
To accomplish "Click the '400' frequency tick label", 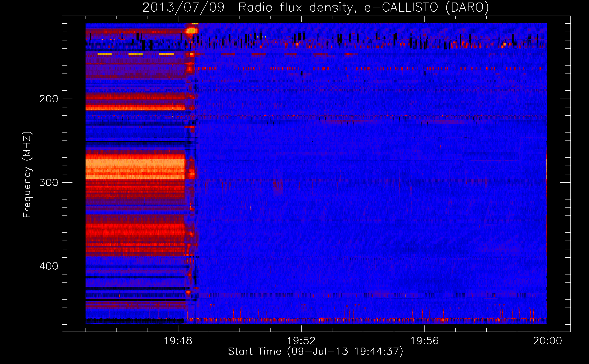I will click(x=48, y=266).
